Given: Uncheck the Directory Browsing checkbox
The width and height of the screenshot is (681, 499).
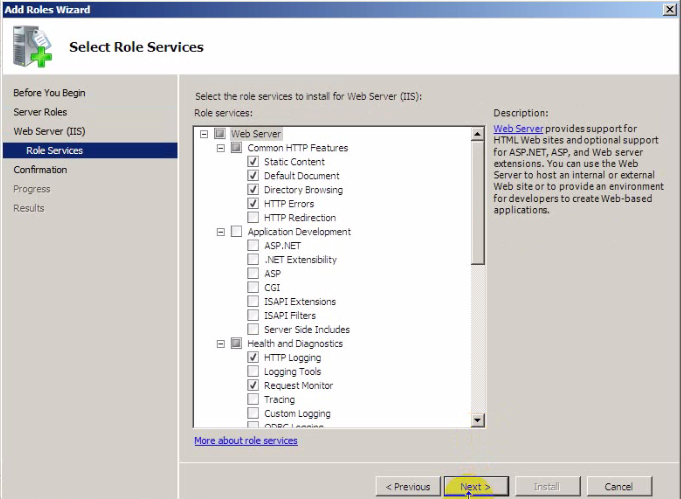Looking at the screenshot, I should click(x=253, y=189).
